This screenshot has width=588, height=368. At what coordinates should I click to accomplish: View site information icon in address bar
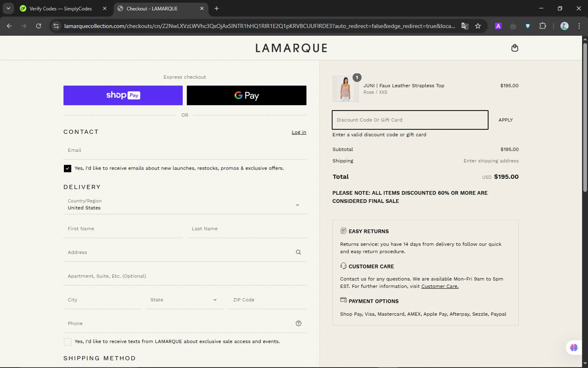point(56,26)
